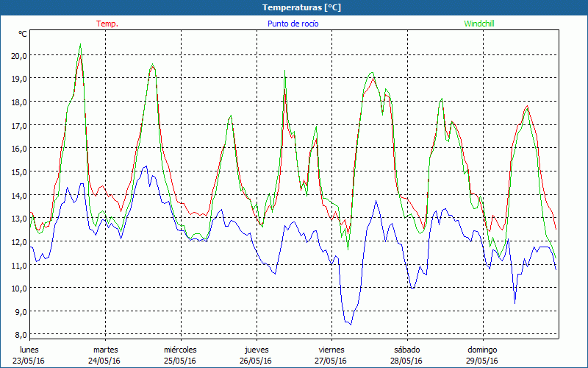
Task: Select the sábado day label
Action: coord(406,350)
